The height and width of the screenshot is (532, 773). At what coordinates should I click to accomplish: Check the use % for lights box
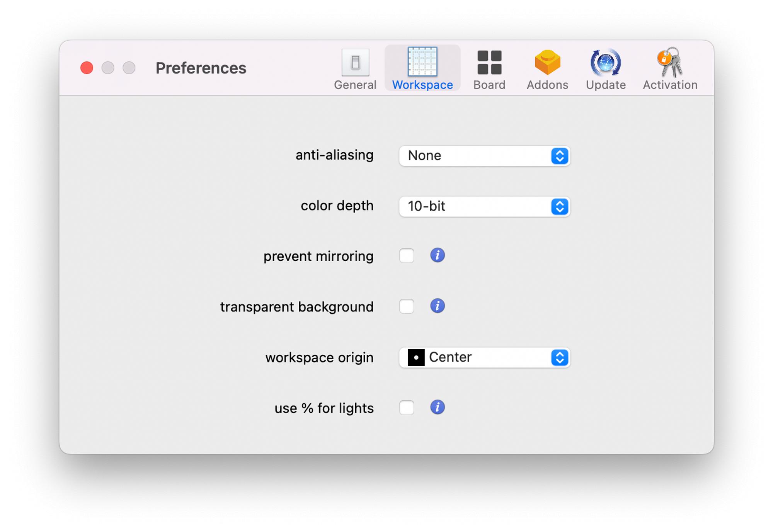(407, 408)
